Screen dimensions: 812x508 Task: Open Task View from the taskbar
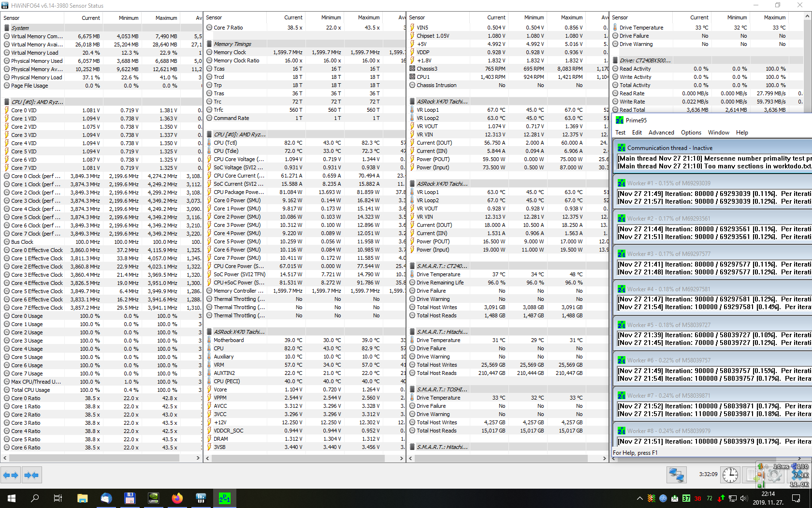point(58,498)
